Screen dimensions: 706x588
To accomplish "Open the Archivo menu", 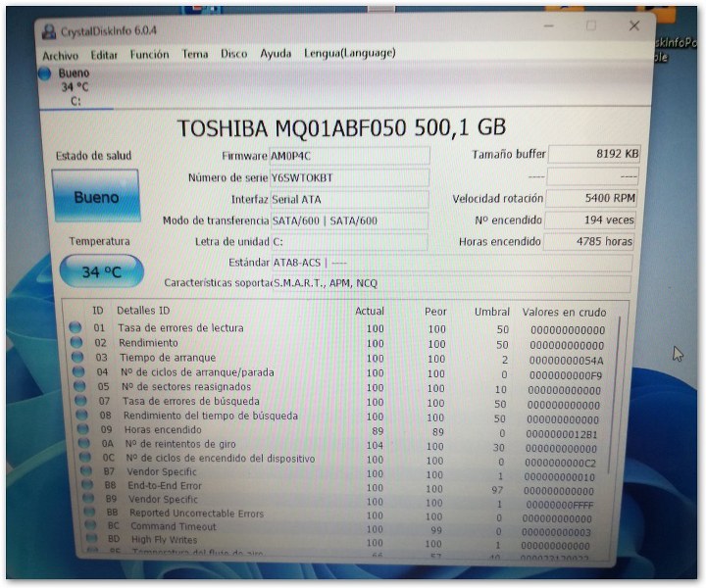I will point(61,55).
